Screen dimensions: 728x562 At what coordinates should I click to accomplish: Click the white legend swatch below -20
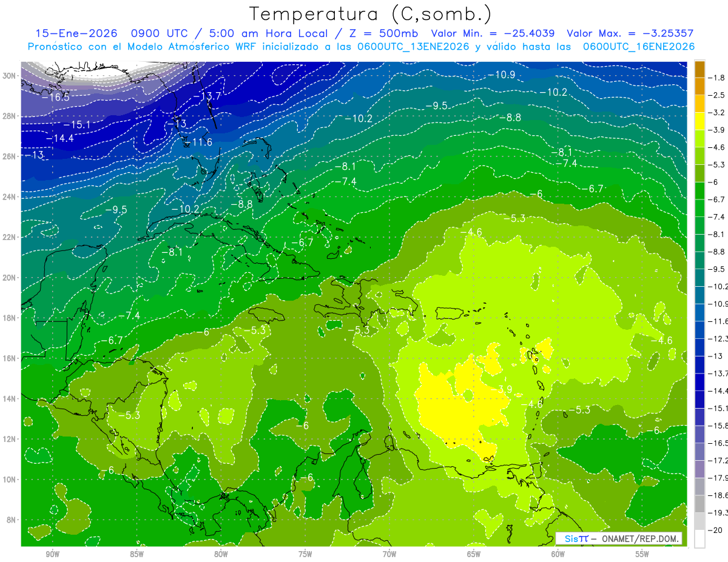pyautogui.click(x=699, y=539)
